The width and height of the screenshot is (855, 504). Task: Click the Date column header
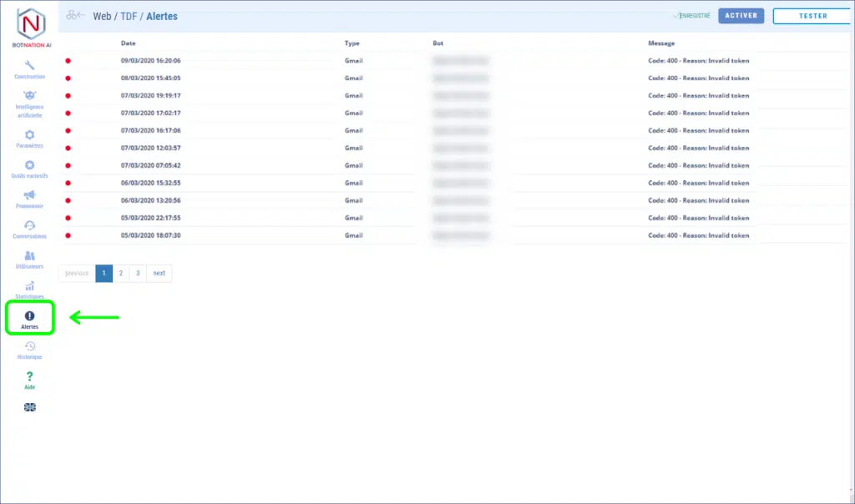[129, 43]
